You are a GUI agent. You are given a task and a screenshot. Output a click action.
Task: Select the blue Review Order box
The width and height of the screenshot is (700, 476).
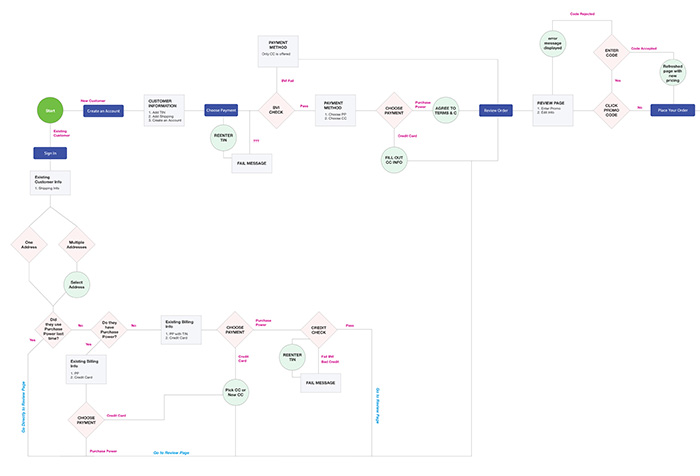point(496,110)
